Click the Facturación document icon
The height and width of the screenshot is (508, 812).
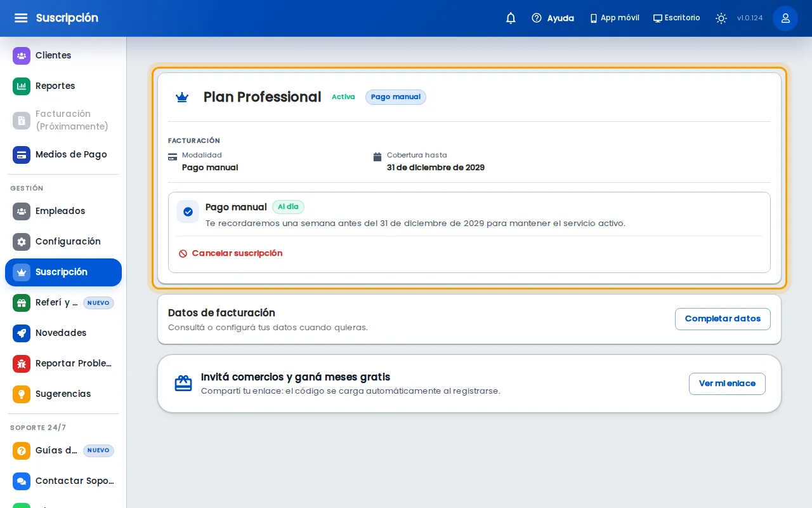(22, 120)
